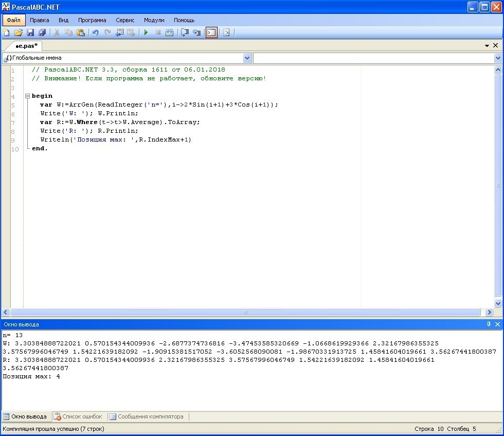This screenshot has width=504, height=436.
Task: Create a new file with the toolbar icon
Action: coord(6,32)
